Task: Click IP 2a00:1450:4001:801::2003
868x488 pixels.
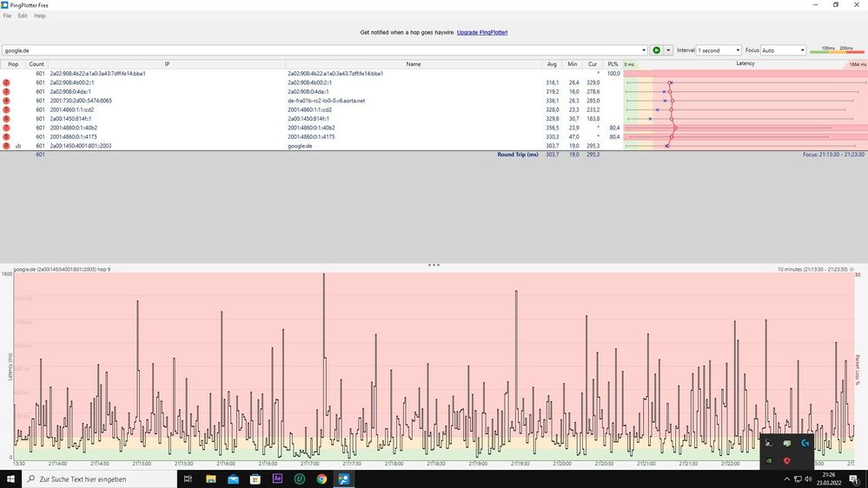Action: coord(80,146)
